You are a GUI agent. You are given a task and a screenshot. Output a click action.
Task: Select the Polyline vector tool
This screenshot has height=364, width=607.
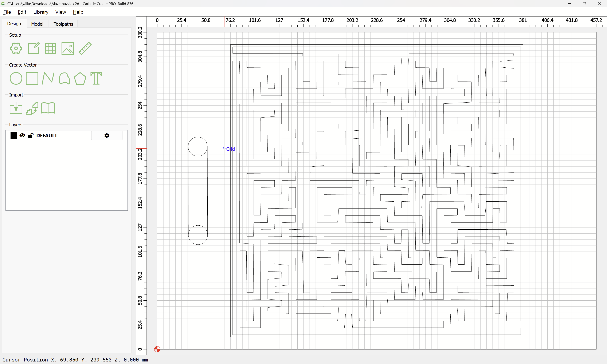[48, 79]
